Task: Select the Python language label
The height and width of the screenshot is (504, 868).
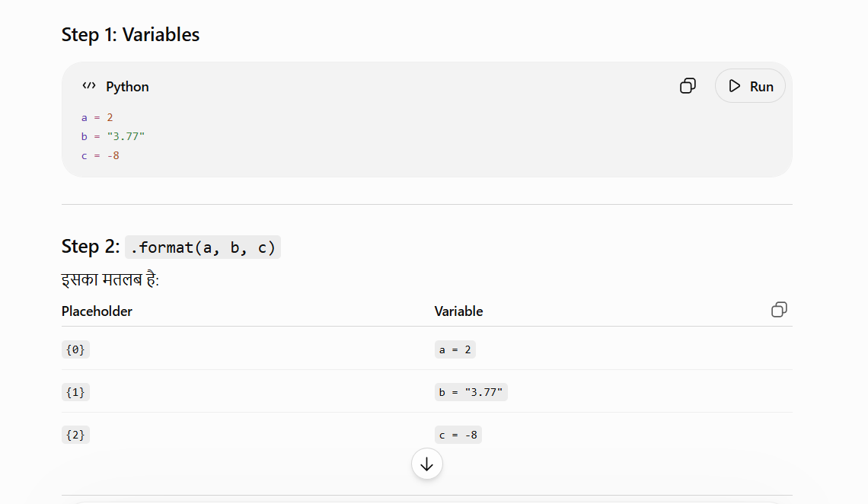Action: coord(127,87)
